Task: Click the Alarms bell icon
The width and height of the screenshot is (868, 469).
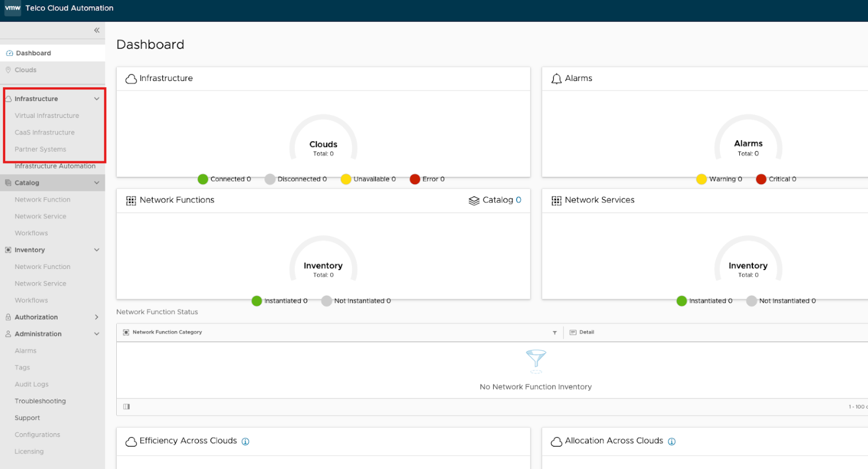Action: [x=556, y=79]
